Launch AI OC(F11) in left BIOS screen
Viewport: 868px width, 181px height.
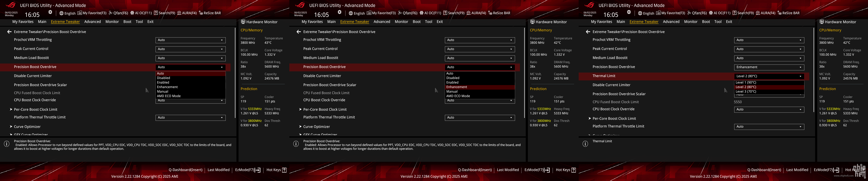click(x=141, y=13)
